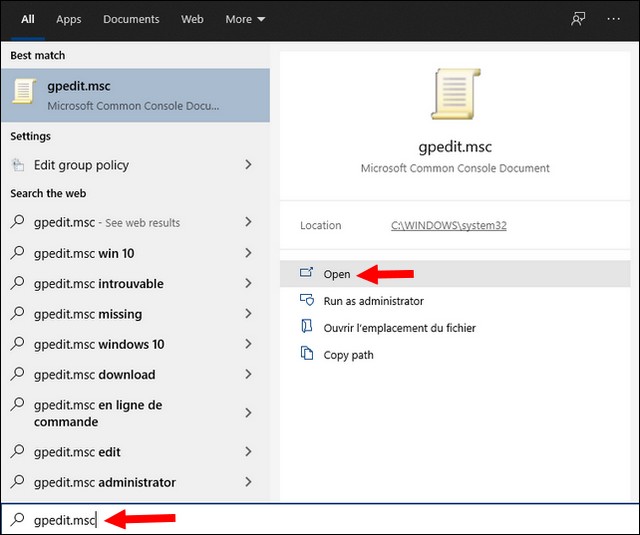Click search icon beside gpedit.msc windows 10
This screenshot has height=535, width=640.
click(18, 343)
